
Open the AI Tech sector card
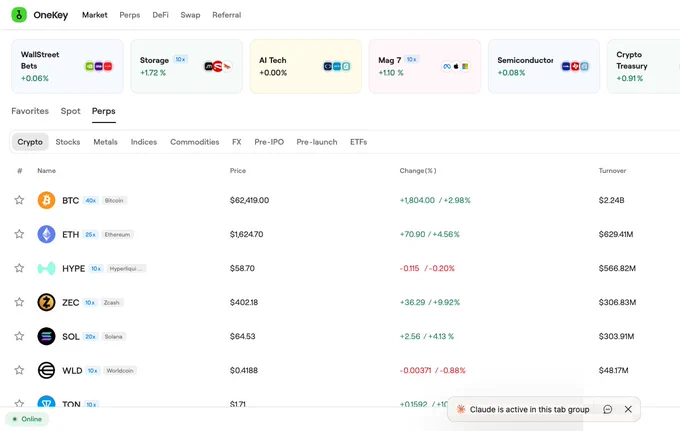click(x=306, y=66)
